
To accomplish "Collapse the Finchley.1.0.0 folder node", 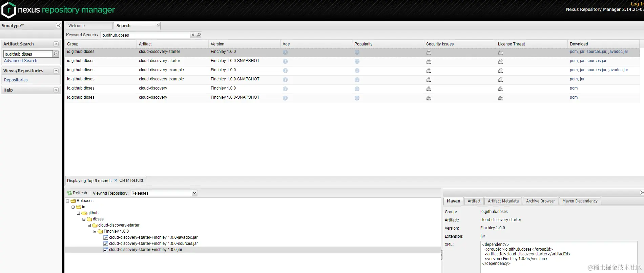I will point(95,232).
